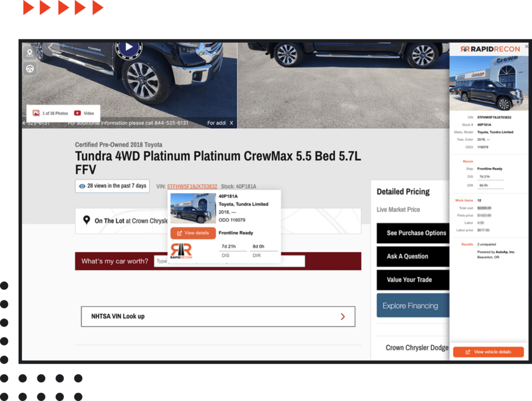532x401 pixels.
Task: Click the What's my car worth input
Action: coord(229,261)
